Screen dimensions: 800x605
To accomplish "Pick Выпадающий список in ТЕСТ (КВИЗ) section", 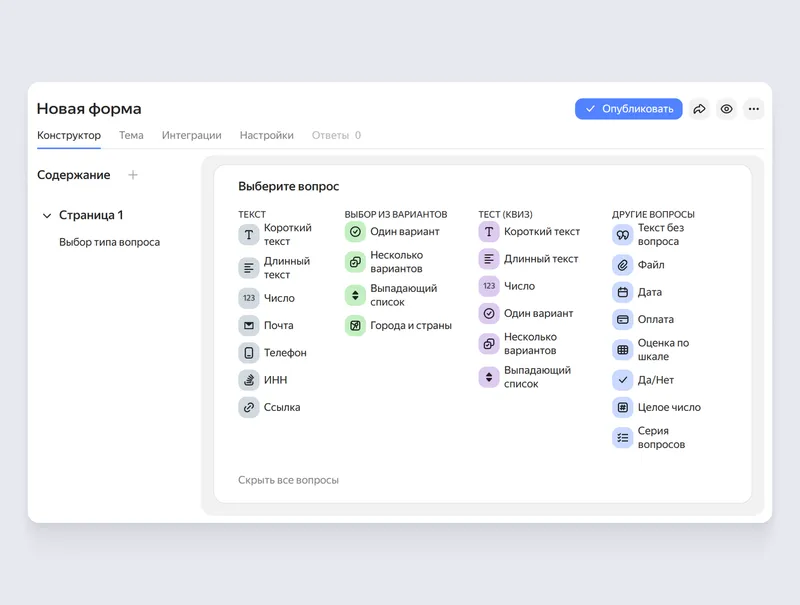I will [525, 377].
